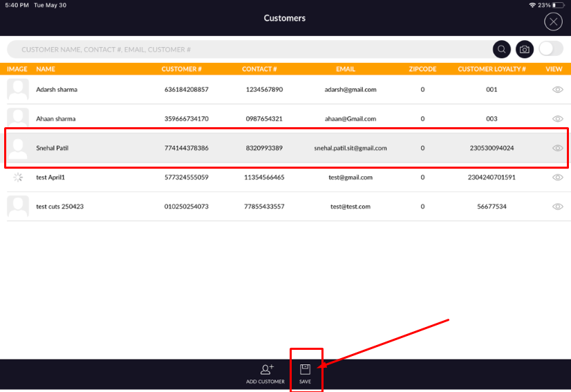Tap the Add Customer icon
Image resolution: width=571 pixels, height=392 pixels.
[265, 370]
